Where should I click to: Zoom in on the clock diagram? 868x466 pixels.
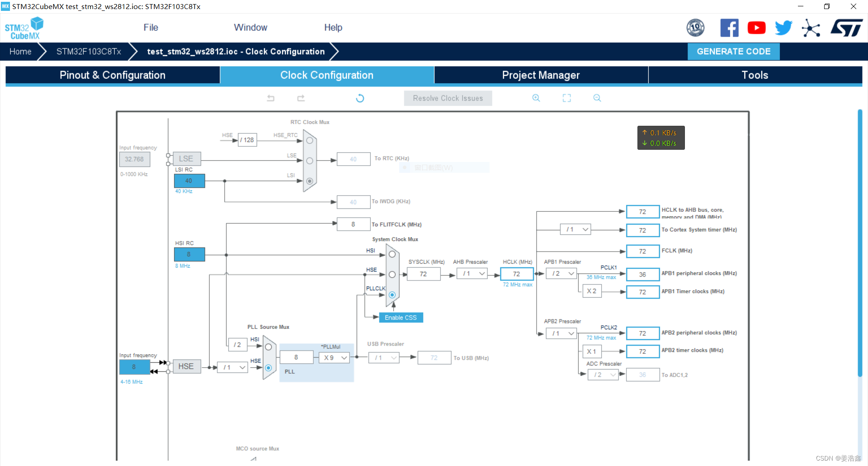(x=536, y=98)
